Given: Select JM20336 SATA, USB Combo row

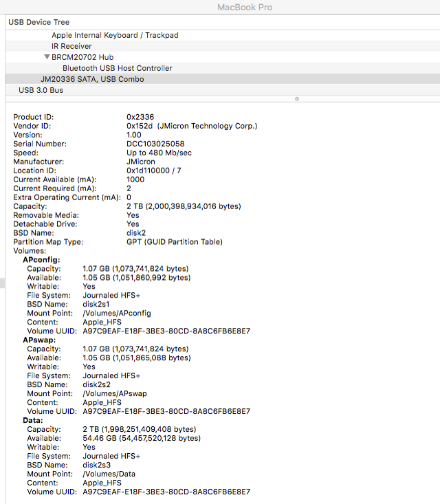Looking at the screenshot, I should (223, 79).
